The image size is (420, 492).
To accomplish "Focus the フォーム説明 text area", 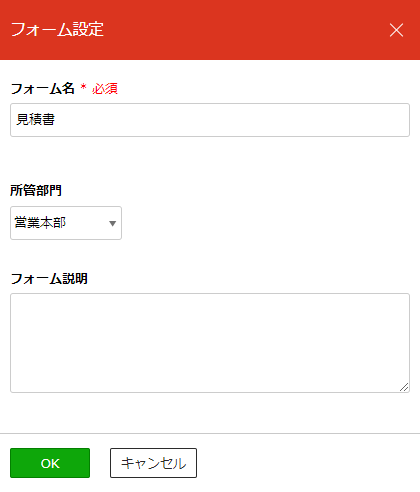I will click(x=210, y=343).
